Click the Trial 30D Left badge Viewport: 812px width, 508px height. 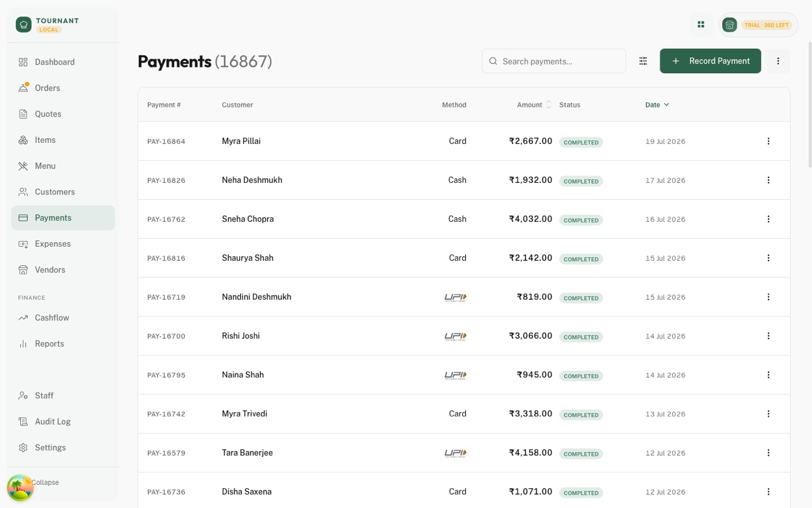[x=767, y=25]
